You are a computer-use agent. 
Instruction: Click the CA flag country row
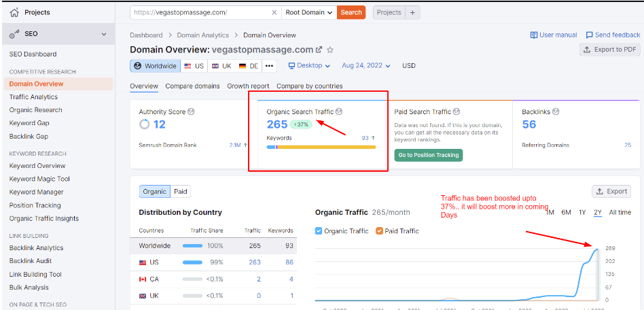213,279
